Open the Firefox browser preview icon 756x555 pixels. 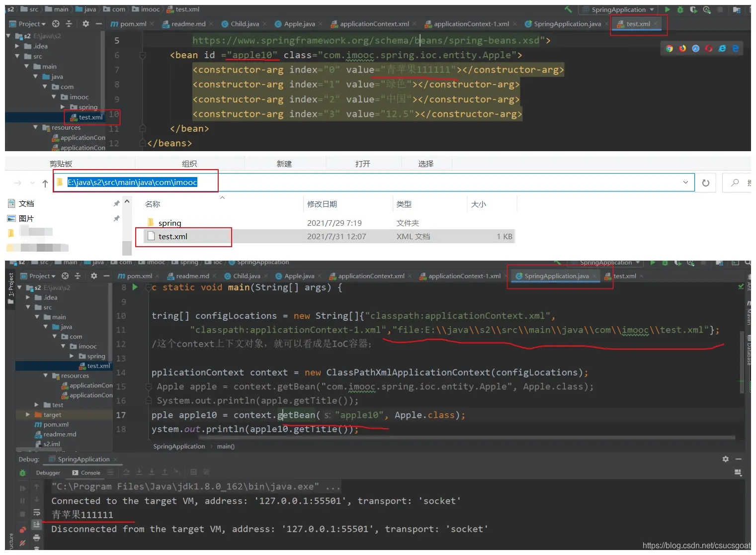[x=682, y=48]
